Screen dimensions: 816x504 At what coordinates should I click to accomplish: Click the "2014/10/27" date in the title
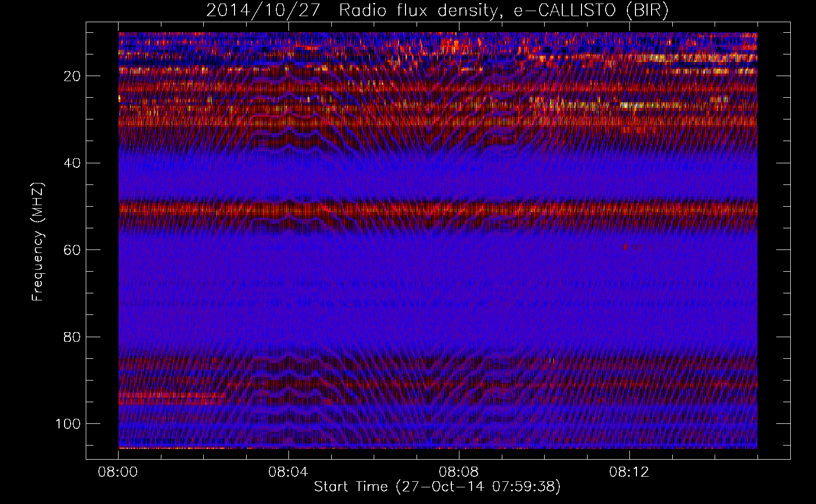(x=263, y=11)
